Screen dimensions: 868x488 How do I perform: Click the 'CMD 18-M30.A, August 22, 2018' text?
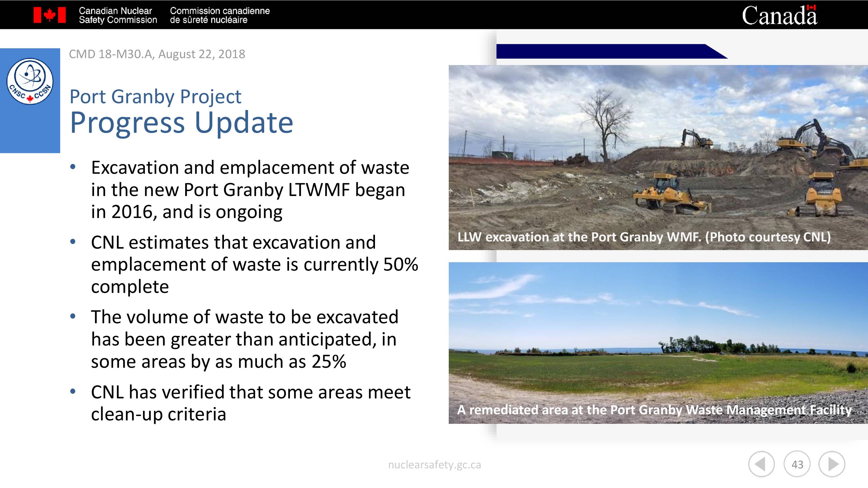click(x=157, y=54)
